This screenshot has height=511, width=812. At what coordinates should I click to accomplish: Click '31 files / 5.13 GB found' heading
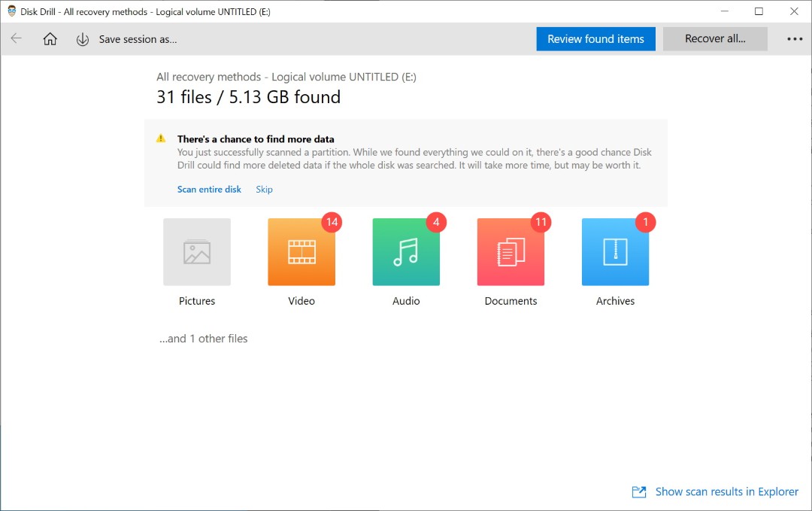(249, 97)
